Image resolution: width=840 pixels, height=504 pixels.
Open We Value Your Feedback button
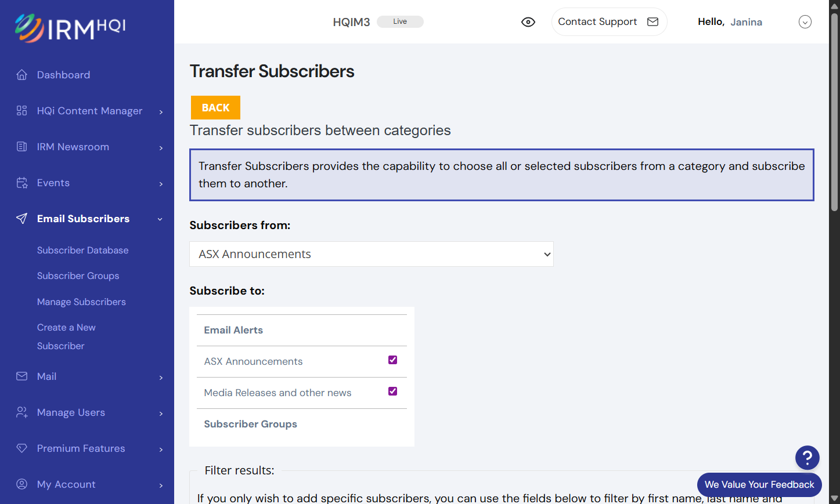click(x=759, y=485)
